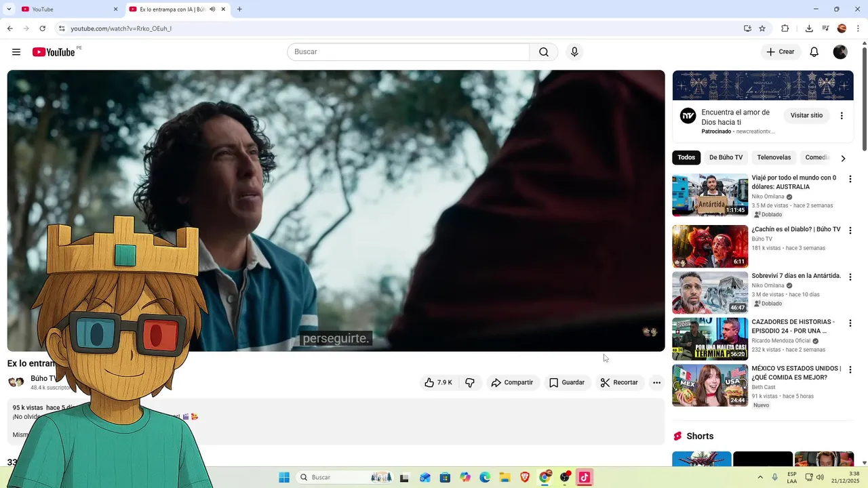Screen dimensions: 868x488
Task: Click the search magnifier button
Action: [544, 52]
